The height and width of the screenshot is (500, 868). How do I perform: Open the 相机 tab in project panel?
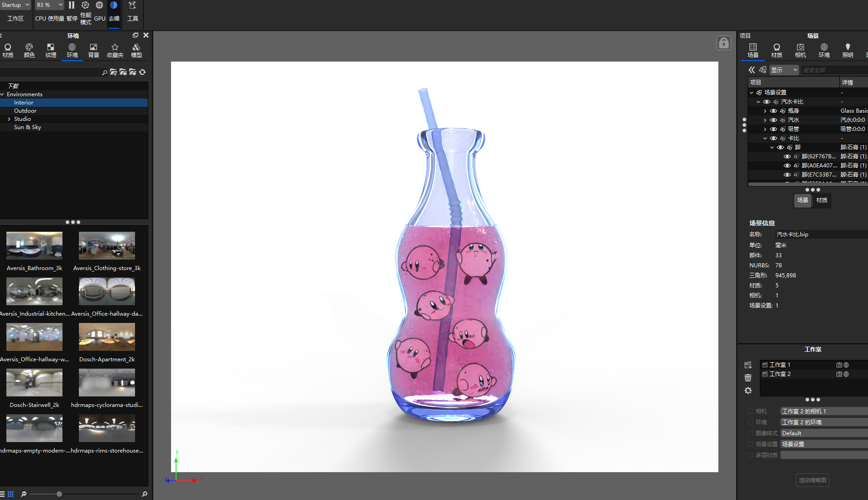800,50
